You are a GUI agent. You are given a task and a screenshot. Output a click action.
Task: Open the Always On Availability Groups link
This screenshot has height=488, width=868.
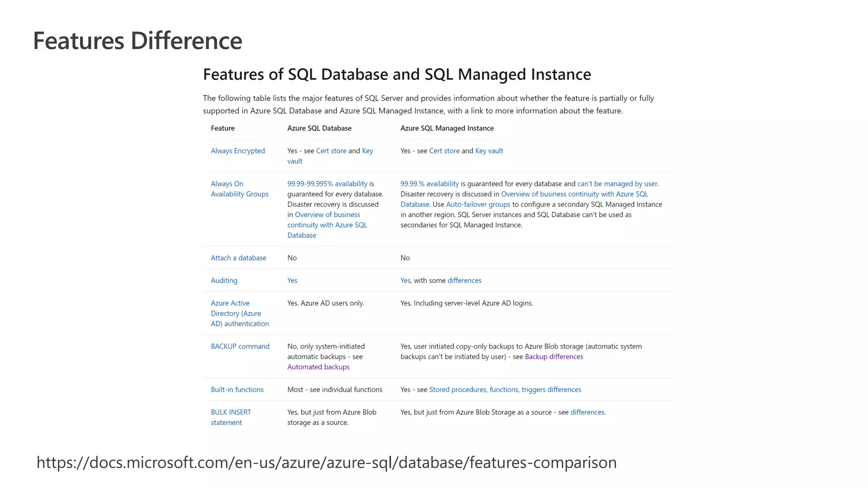click(239, 189)
